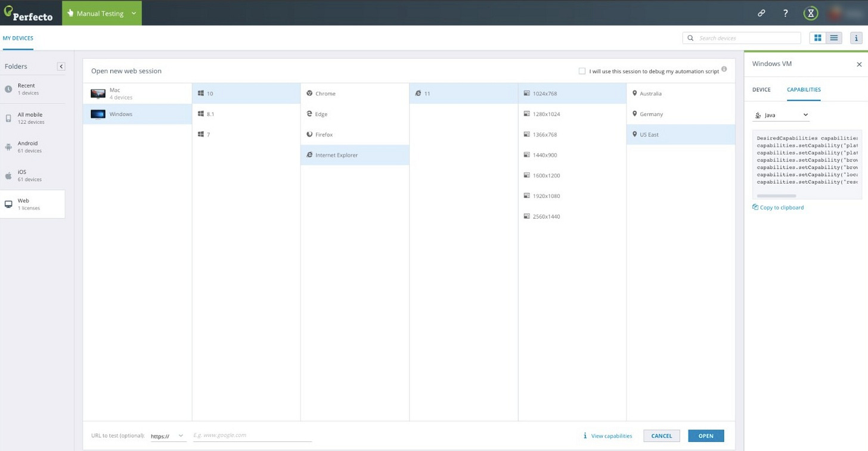Open the MY DEVICES tab
868x451 pixels.
(18, 38)
